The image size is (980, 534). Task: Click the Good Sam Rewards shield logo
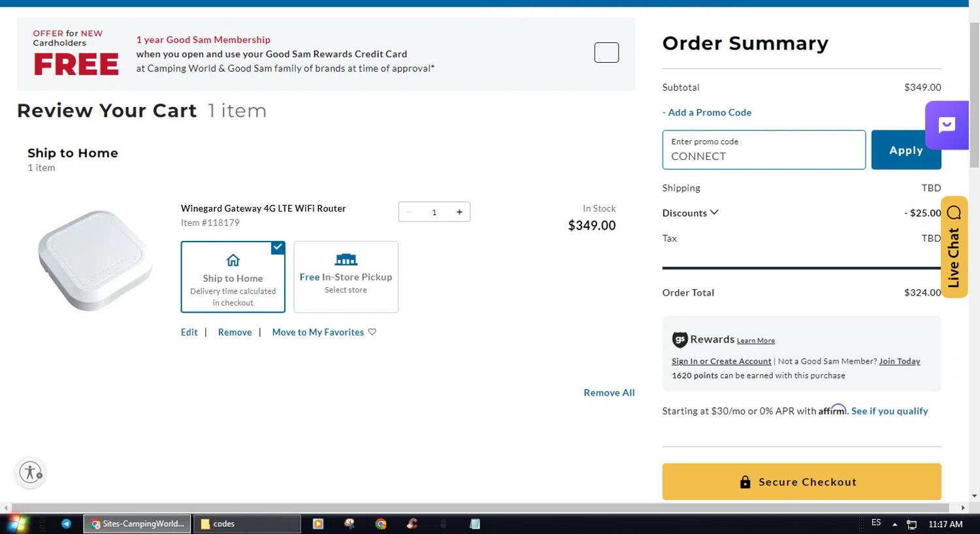point(679,339)
